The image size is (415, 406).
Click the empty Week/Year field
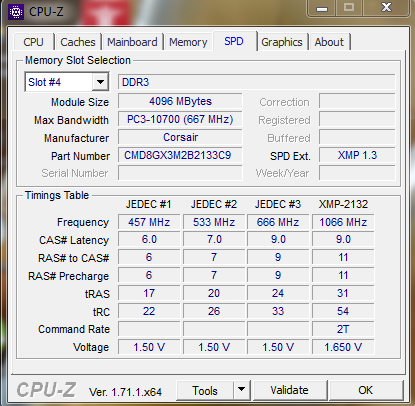357,173
